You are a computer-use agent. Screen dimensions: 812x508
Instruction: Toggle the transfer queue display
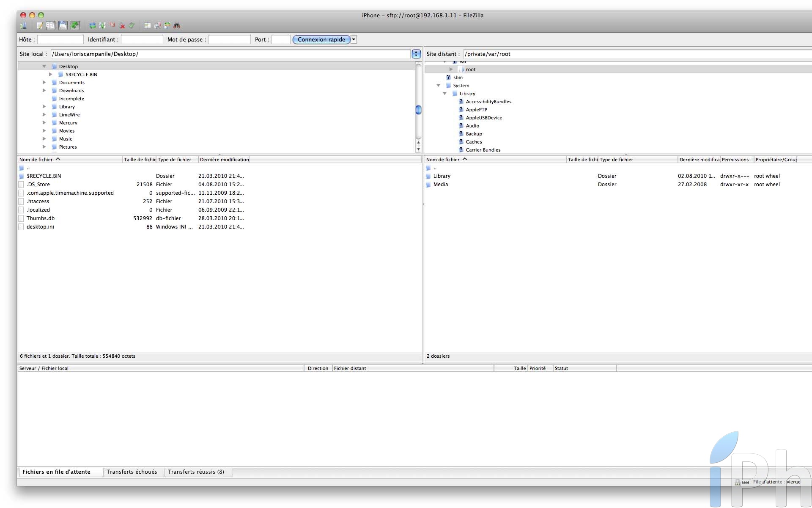[x=75, y=26]
